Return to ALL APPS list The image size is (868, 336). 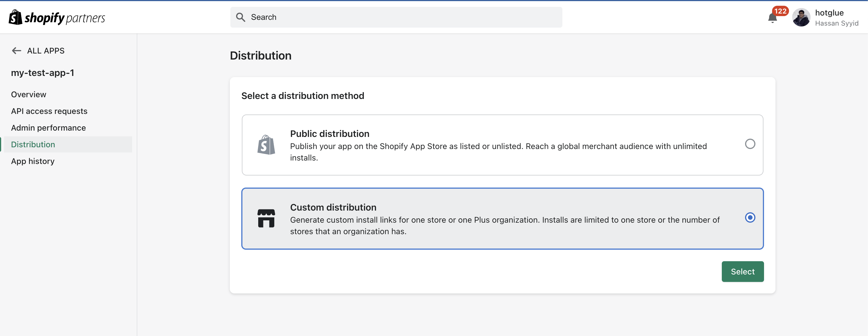46,51
